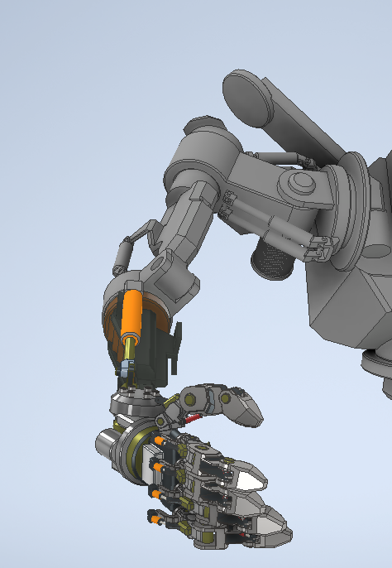Select the brass piston rod below orange cylinder

[x=129, y=350]
